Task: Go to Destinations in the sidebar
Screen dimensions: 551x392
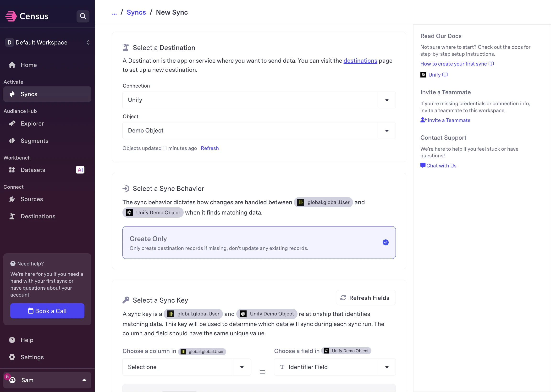Action: 38,216
